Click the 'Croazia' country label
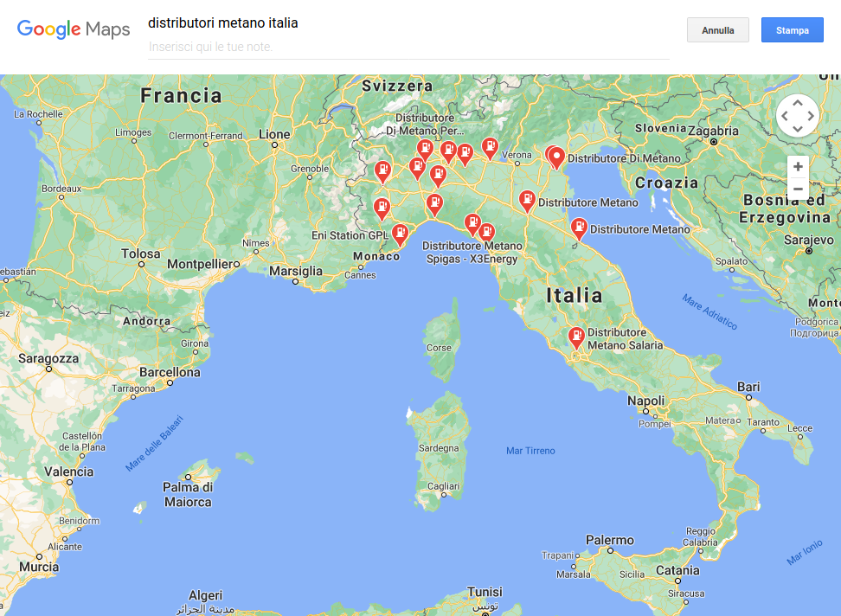841x616 pixels. click(x=667, y=183)
